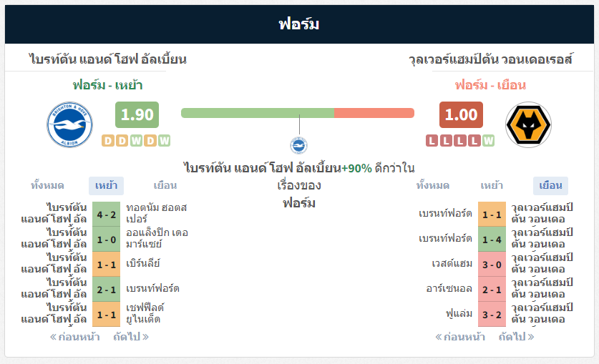Select Brighton's เหย้า filter tab
The image size is (599, 364).
[x=106, y=186]
